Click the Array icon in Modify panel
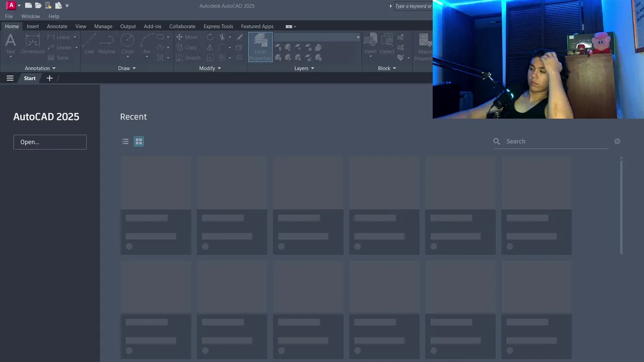This screenshot has height=362, width=644. click(x=222, y=58)
